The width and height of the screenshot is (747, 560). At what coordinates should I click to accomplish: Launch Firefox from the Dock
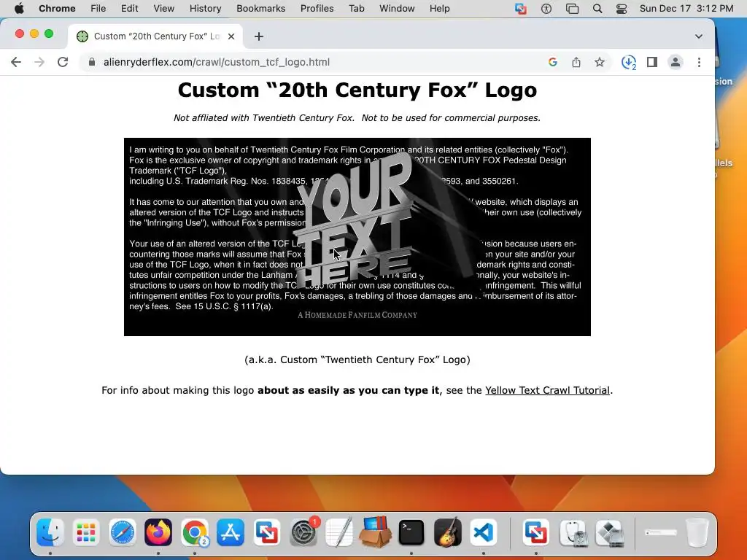[158, 532]
